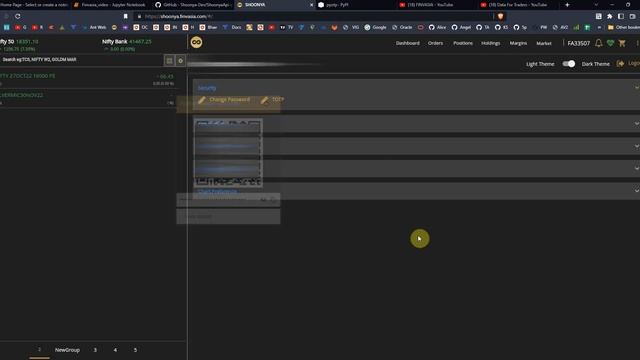Click the green heart icon

coord(610,43)
